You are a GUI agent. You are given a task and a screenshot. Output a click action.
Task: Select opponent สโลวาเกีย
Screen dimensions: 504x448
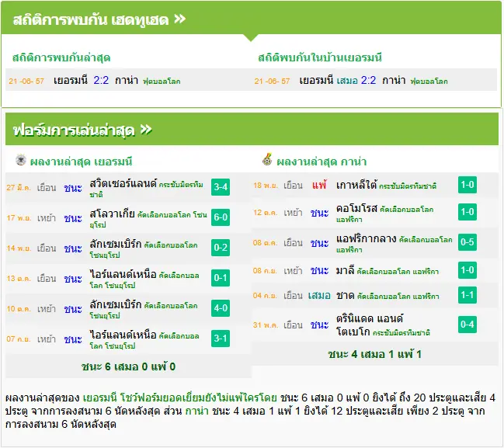[112, 214]
